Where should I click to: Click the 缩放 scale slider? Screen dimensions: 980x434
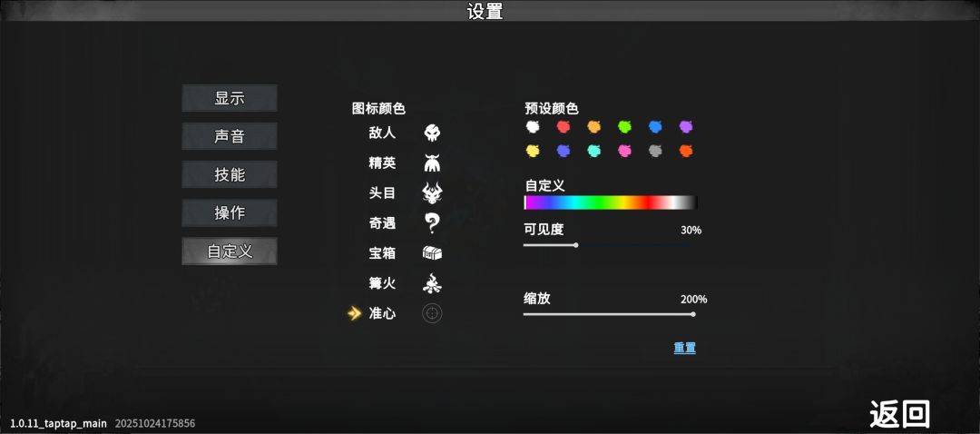pos(610,314)
